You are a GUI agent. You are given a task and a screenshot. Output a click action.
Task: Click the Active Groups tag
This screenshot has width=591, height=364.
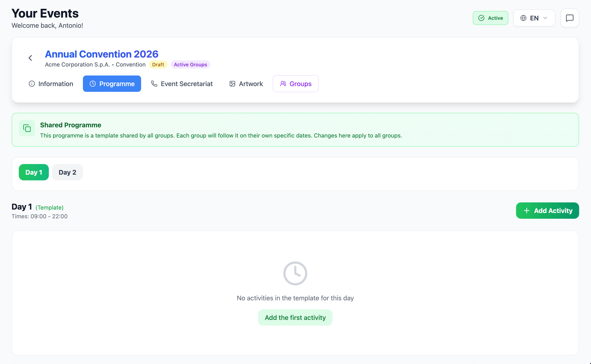[190, 64]
